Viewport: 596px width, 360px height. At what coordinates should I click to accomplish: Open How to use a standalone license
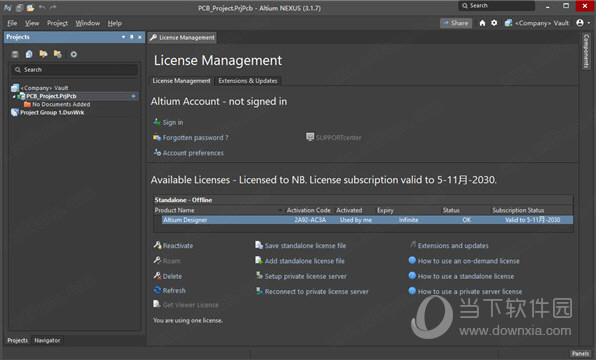pyautogui.click(x=466, y=276)
